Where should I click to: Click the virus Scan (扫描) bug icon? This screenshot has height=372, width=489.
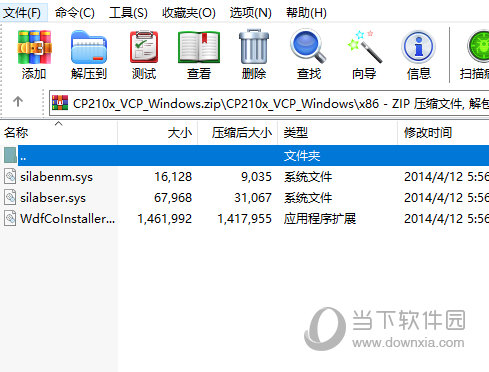478,47
